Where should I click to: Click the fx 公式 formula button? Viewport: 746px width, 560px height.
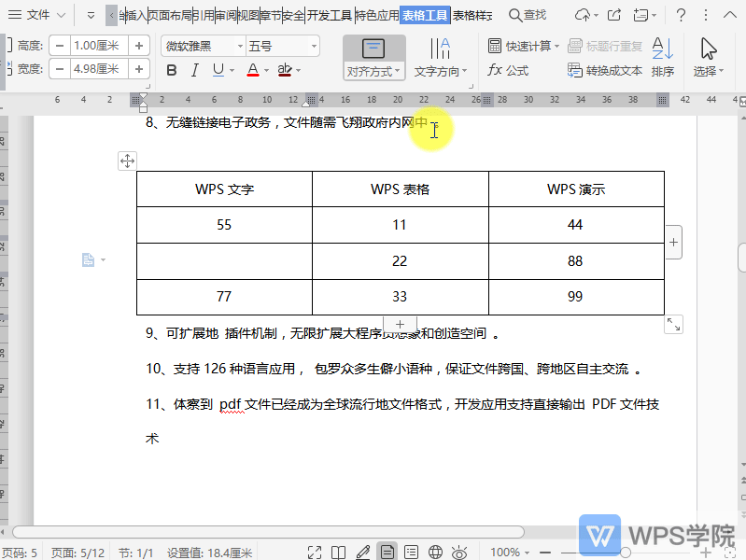coord(508,70)
